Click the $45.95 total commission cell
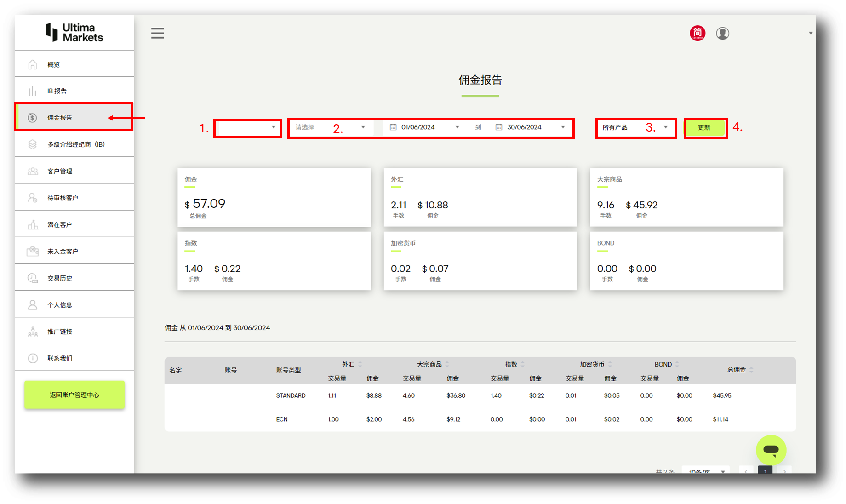This screenshot has width=846, height=504. (722, 395)
